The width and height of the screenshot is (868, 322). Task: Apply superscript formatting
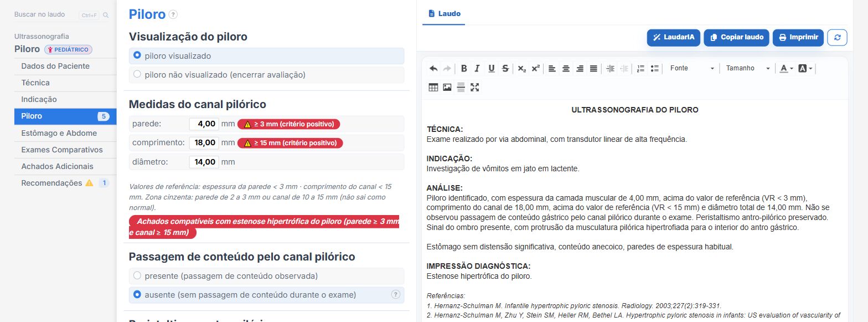535,68
